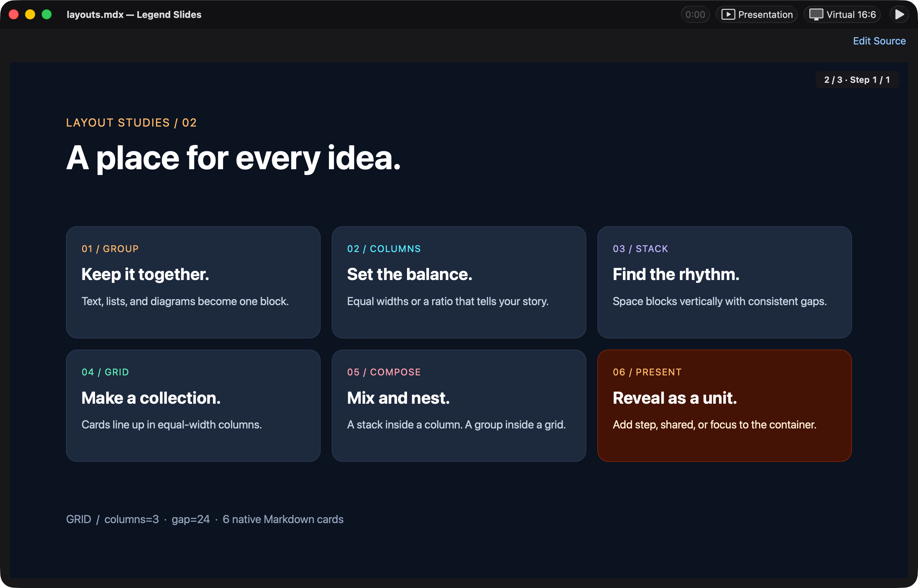Click the '03 / STACK' card label

click(x=640, y=248)
